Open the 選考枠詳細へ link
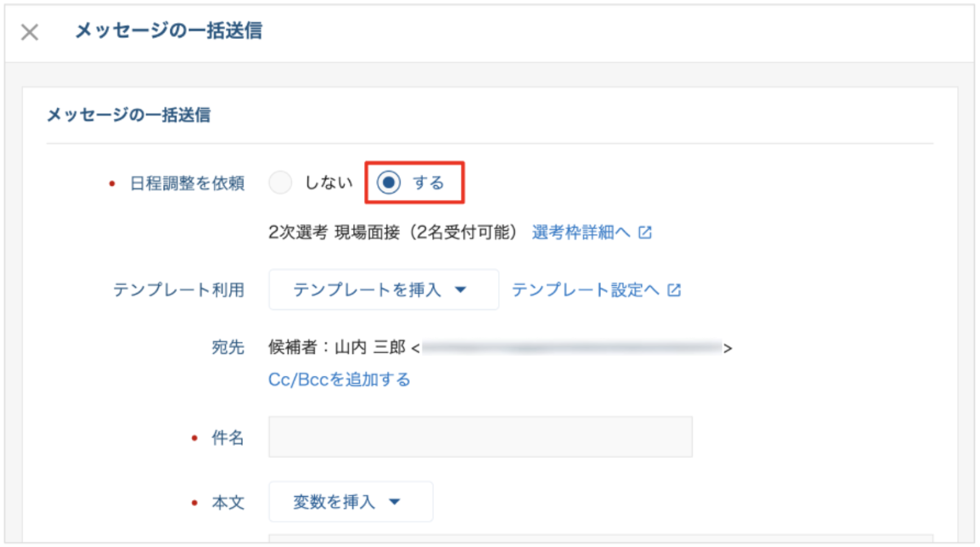 point(581,232)
